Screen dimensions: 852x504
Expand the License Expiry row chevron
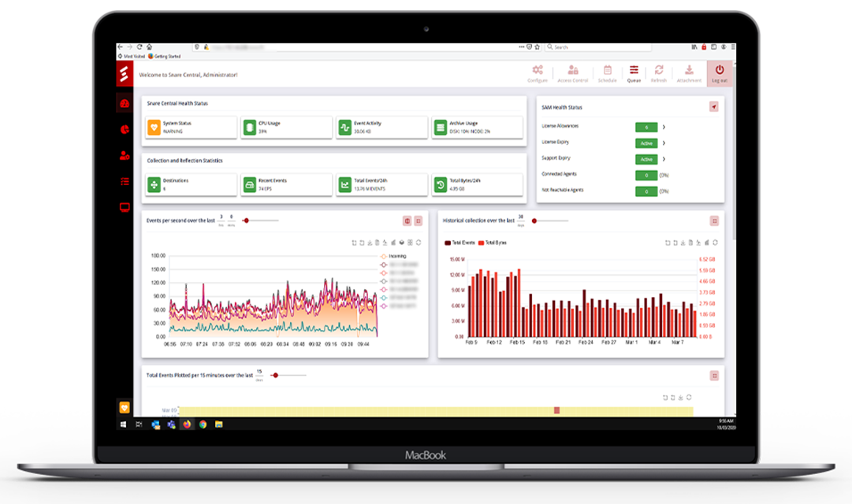tap(664, 143)
